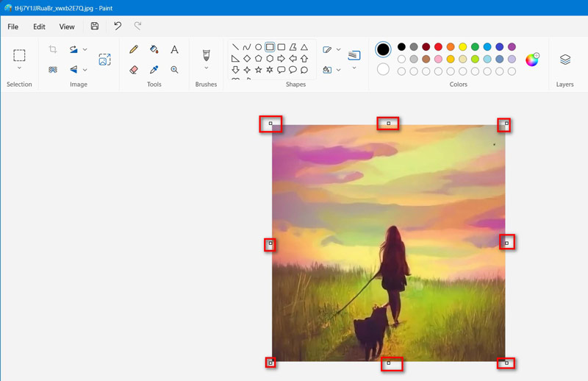This screenshot has height=381, width=588.
Task: Choose the Down arrow shape
Action: tap(235, 70)
